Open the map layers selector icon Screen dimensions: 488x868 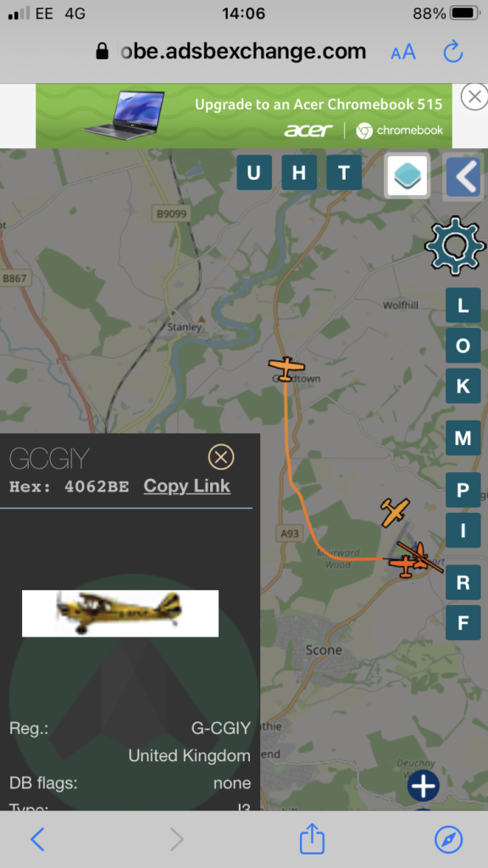pyautogui.click(x=408, y=176)
